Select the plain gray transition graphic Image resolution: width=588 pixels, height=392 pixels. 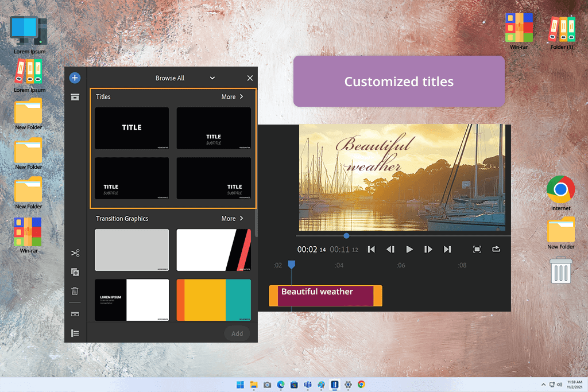click(131, 250)
